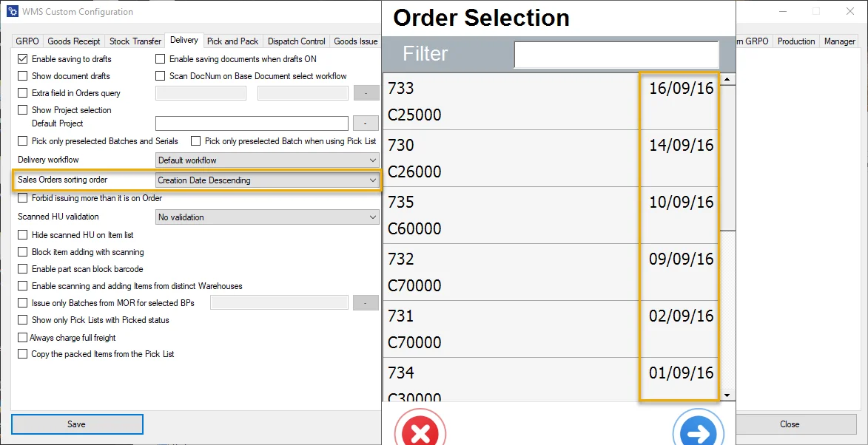Screen dimensions: 868x445
Task: Switch to the Goods Receipt tab
Action: click(x=73, y=41)
